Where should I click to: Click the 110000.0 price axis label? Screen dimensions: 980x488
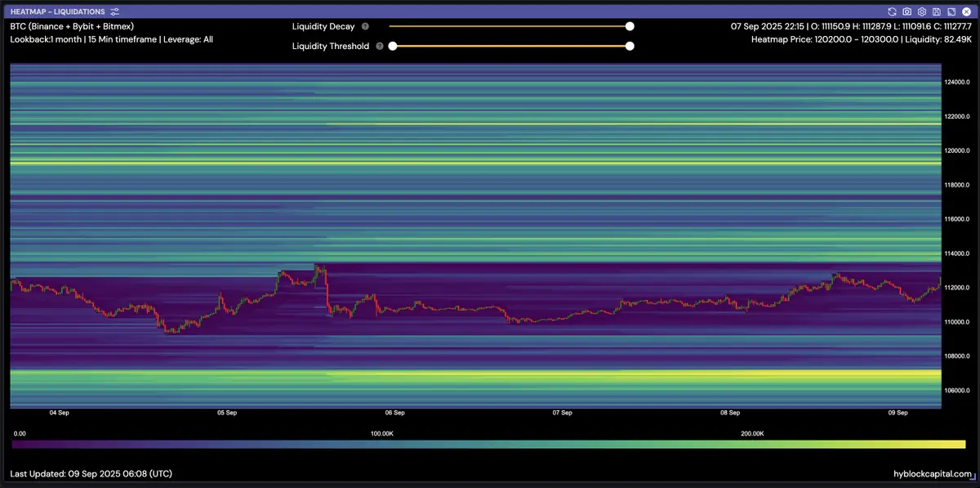pyautogui.click(x=957, y=322)
